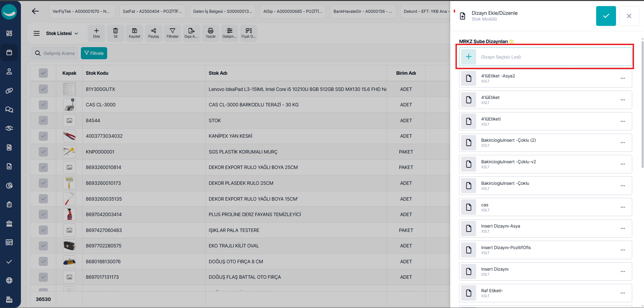Open the Filtreler funnel icon
This screenshot has width=644, height=308.
pyautogui.click(x=172, y=33)
